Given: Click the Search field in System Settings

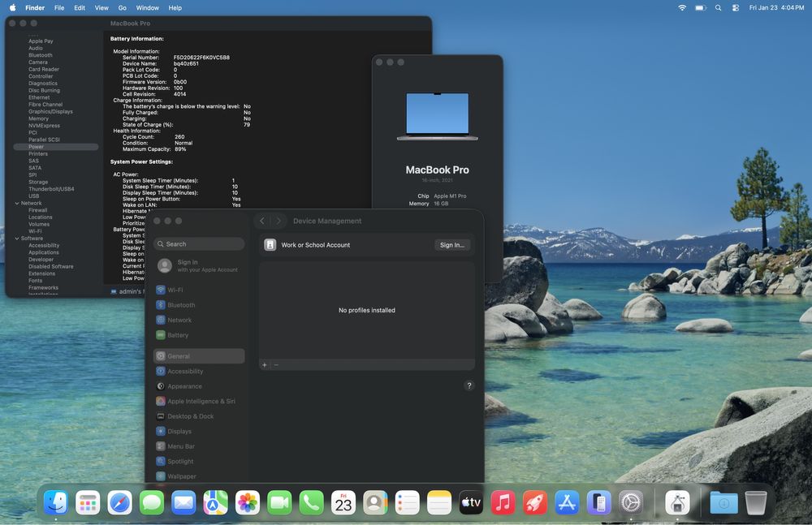Looking at the screenshot, I should [200, 244].
